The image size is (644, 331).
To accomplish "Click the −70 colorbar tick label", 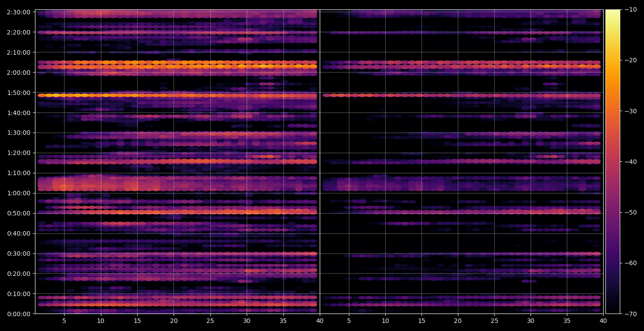I will [631, 314].
